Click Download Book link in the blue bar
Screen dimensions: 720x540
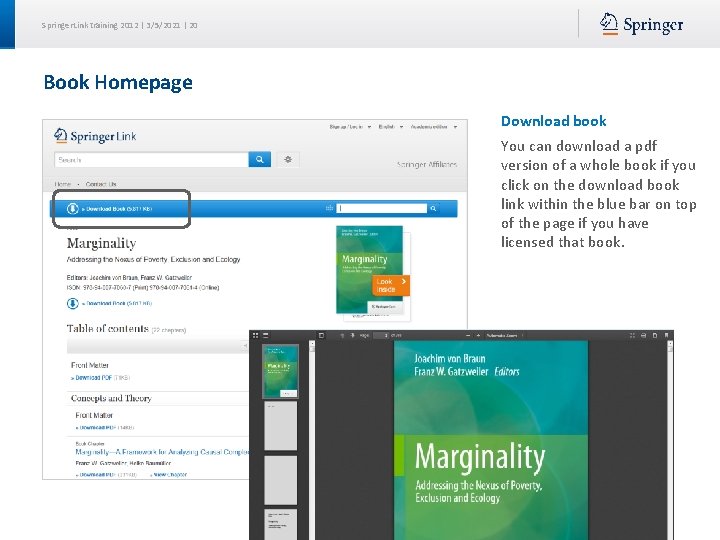117,209
